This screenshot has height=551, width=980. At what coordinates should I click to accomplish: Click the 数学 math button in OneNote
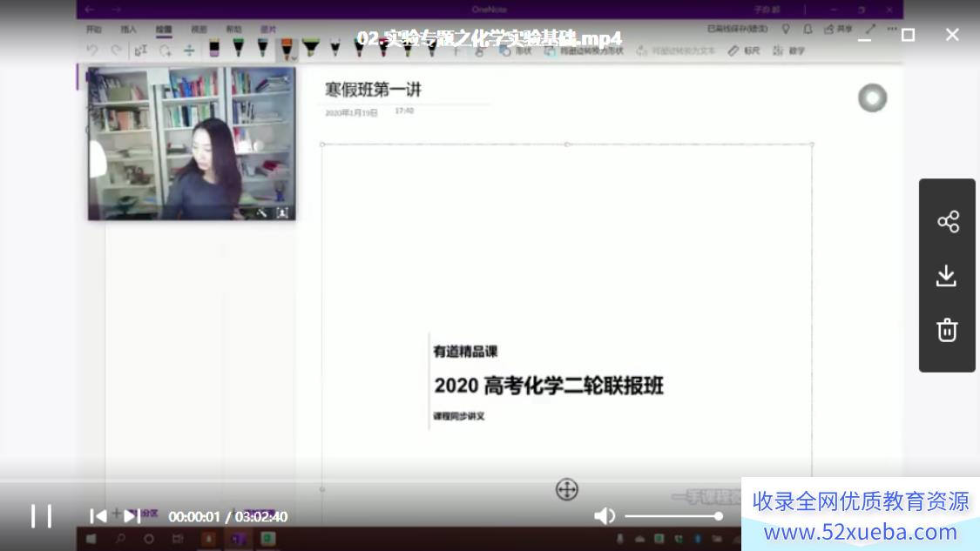coord(788,50)
